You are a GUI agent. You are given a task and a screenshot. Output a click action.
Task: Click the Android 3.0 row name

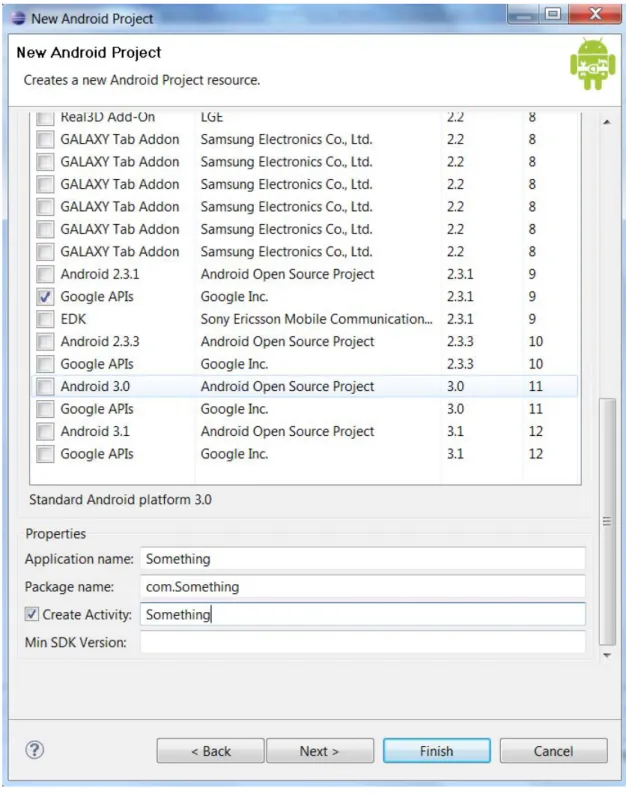click(95, 386)
